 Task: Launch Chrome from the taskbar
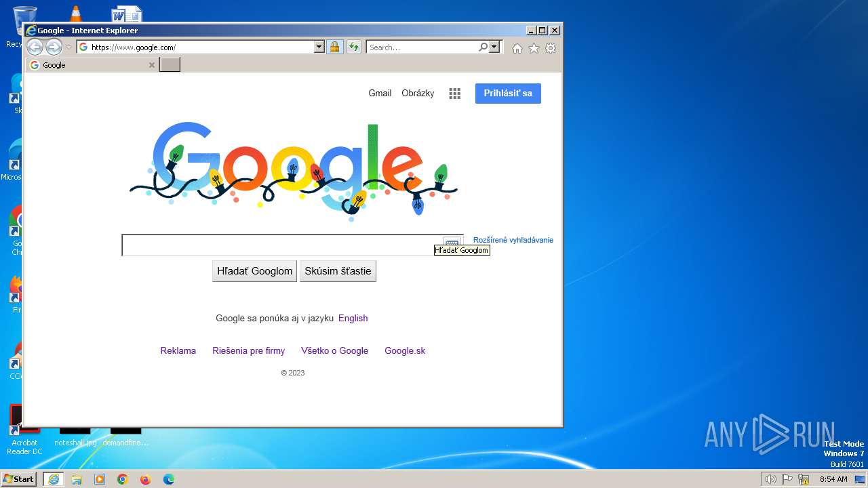click(x=123, y=479)
